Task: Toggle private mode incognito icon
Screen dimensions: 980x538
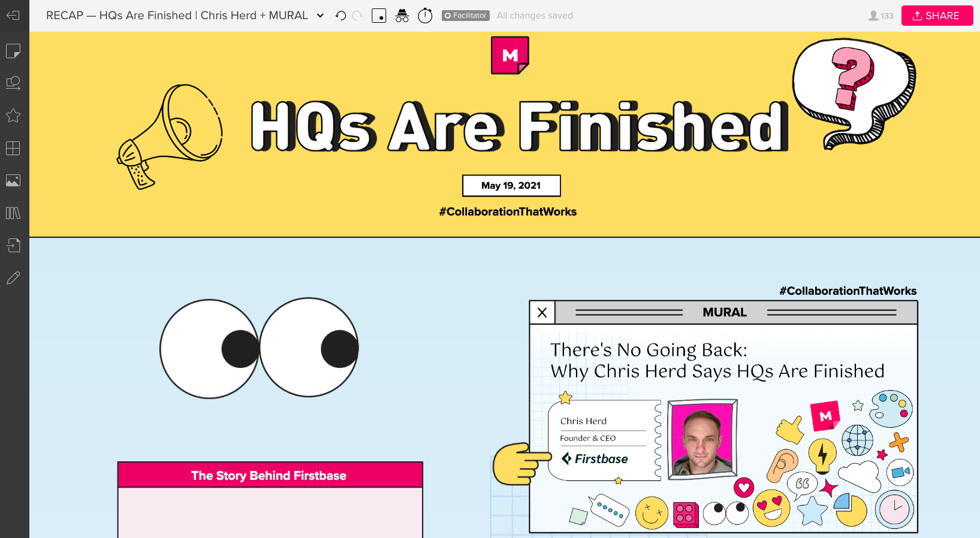Action: point(402,16)
